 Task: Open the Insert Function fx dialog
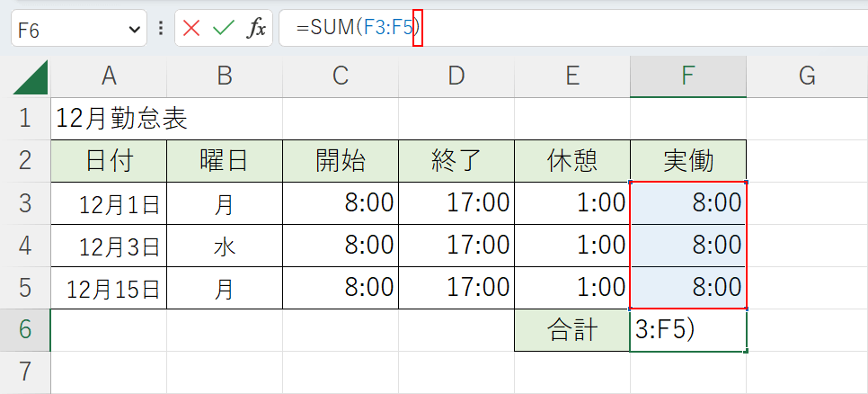coord(257,29)
